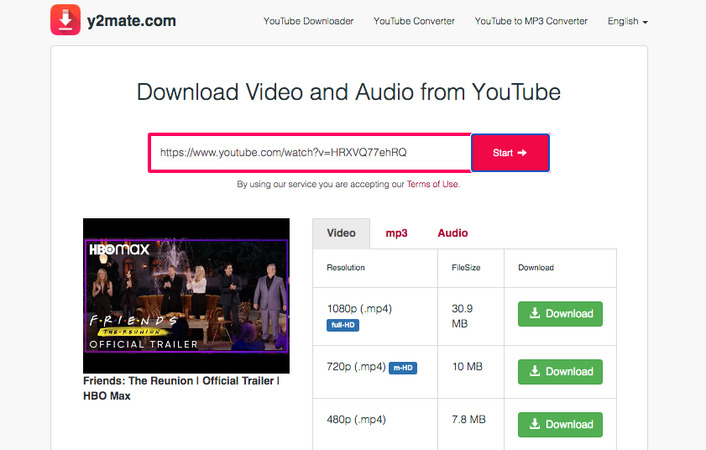Download the 480p mp4 video
Viewport: 706px width, 450px height.
[x=560, y=424]
